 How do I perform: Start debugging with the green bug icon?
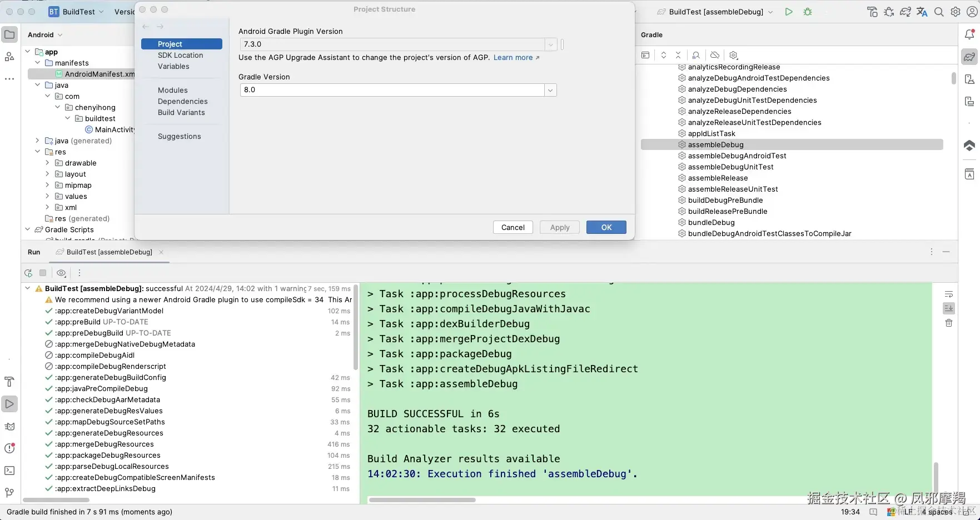pyautogui.click(x=808, y=12)
